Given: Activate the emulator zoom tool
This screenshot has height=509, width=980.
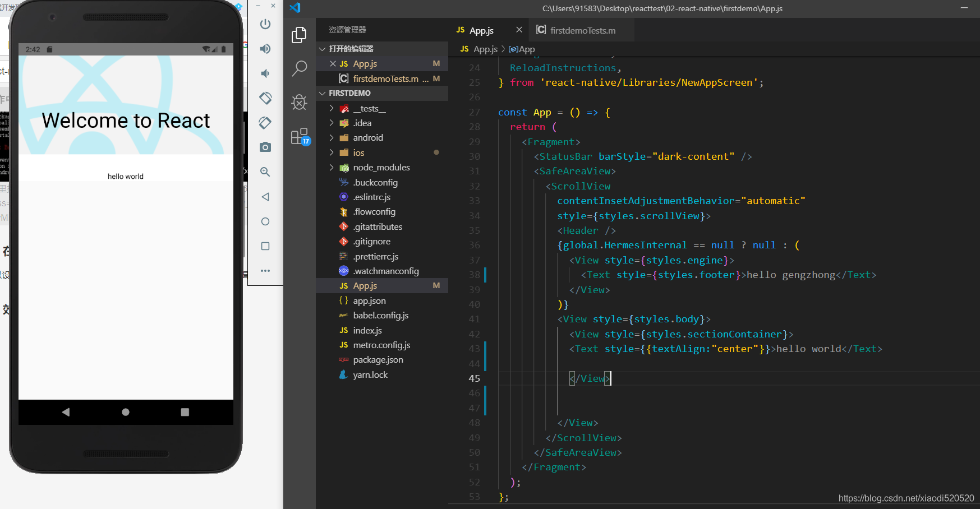Looking at the screenshot, I should pyautogui.click(x=265, y=172).
